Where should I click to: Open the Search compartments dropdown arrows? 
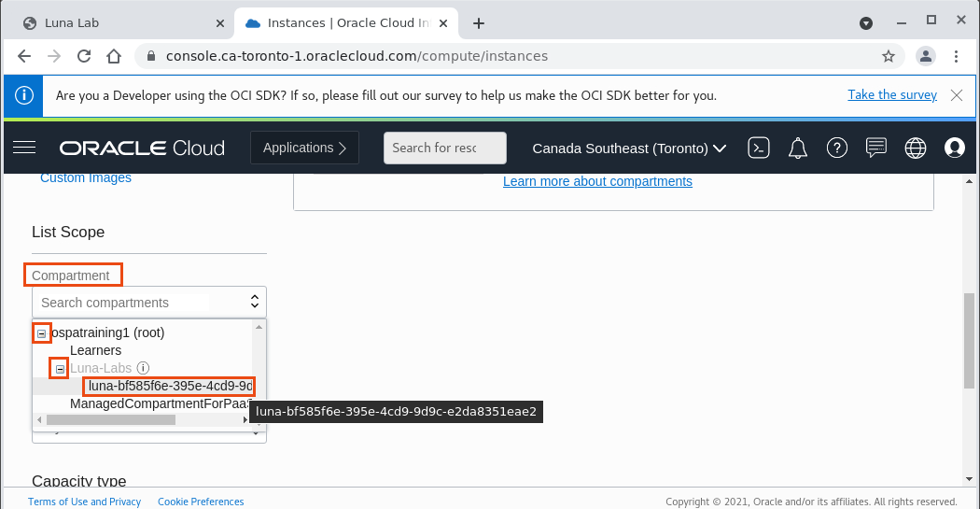pos(255,302)
